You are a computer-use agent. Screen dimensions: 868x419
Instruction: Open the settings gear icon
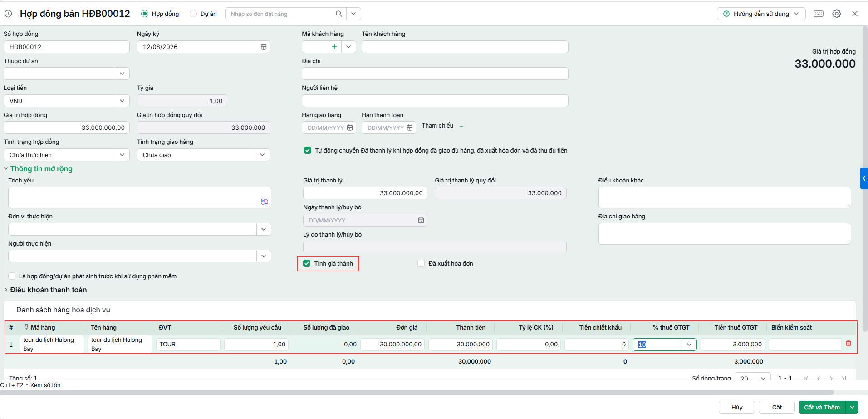click(x=837, y=14)
